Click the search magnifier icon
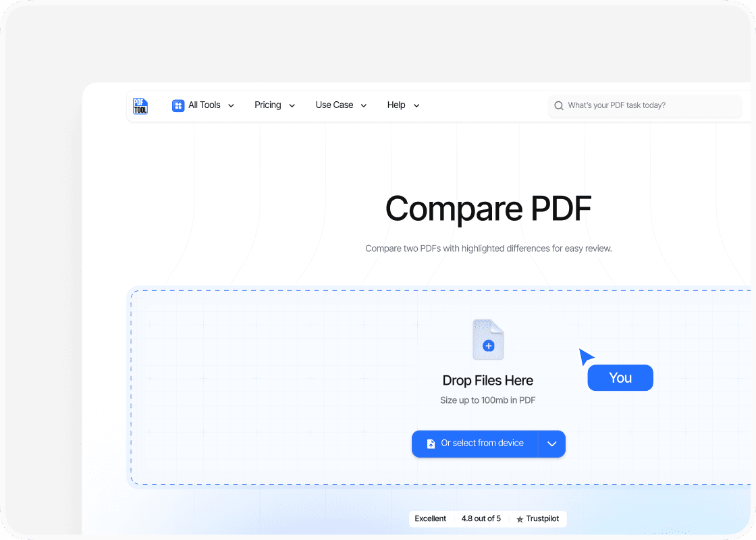756x540 pixels. tap(559, 106)
